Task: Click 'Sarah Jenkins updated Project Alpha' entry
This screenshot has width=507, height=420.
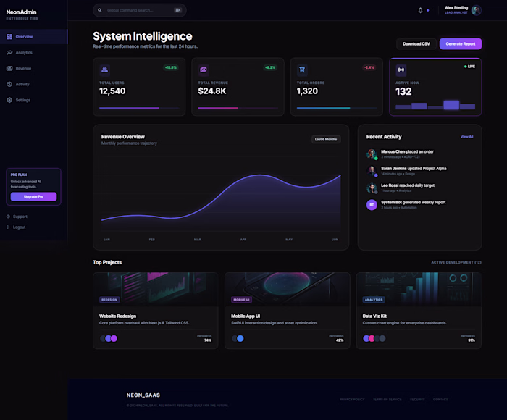Action: tap(420, 171)
